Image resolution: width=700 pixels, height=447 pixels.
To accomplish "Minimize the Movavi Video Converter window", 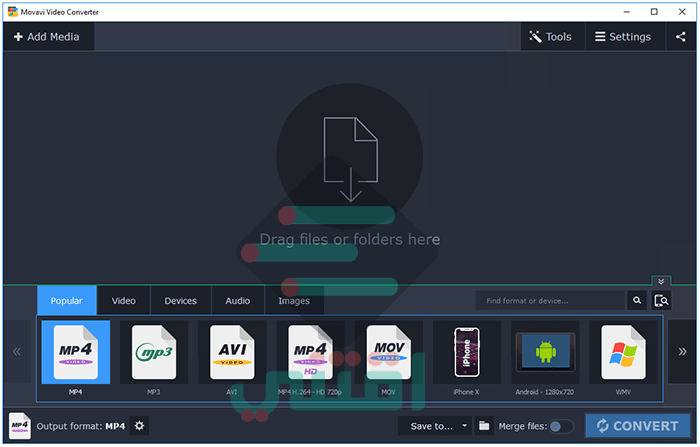I will coord(627,12).
